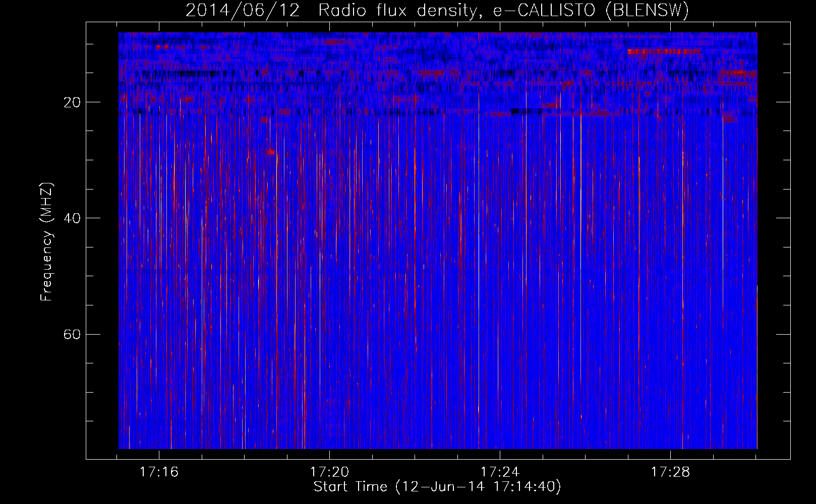816x504 pixels.
Task: Click the 60 frequency tick label
Action: coord(72,335)
